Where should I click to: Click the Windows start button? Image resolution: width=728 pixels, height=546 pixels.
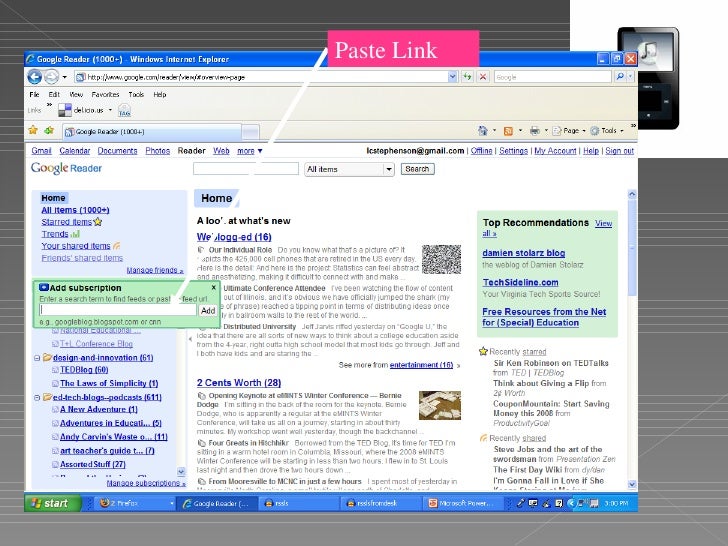click(52, 503)
